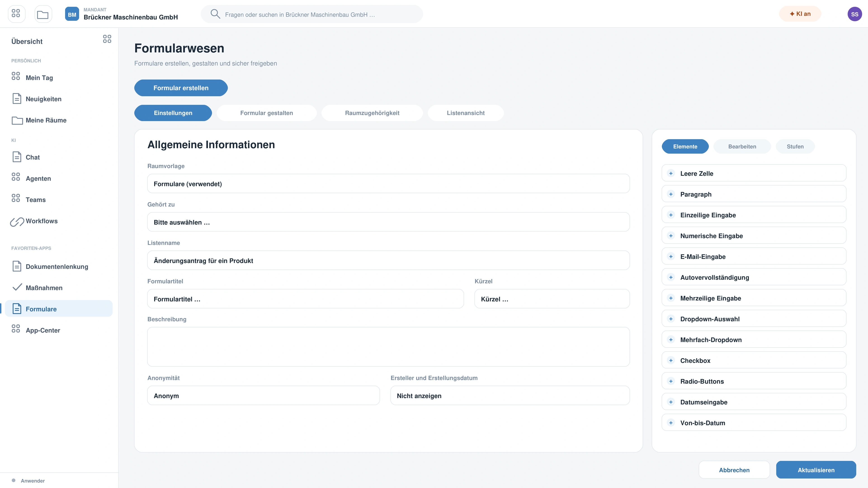Add the Mehrzeilige Eingabe element
Image resolution: width=868 pixels, height=488 pixels.
click(754, 298)
